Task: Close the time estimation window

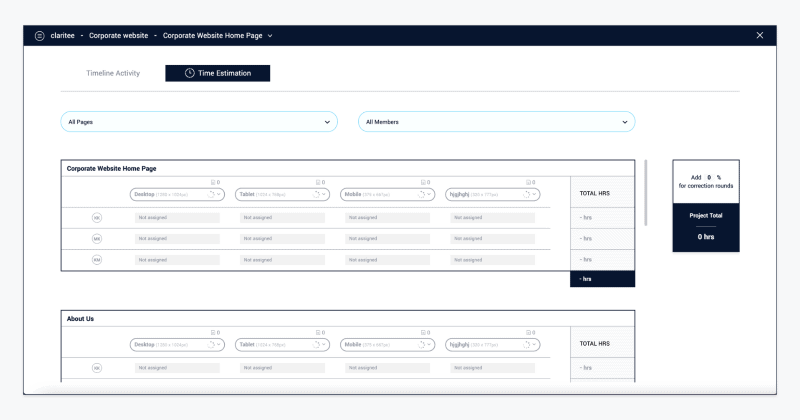Action: click(x=760, y=35)
